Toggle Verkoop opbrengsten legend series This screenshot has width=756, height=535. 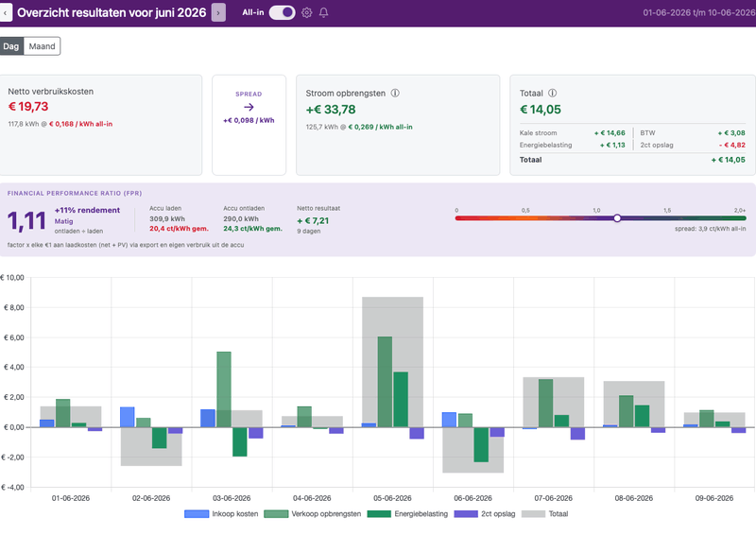pos(313,514)
